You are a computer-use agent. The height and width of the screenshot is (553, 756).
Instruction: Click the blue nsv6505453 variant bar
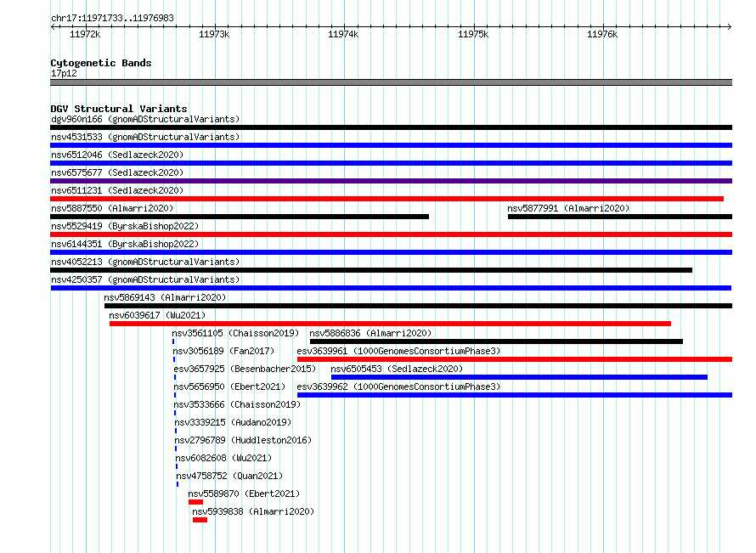(519, 377)
